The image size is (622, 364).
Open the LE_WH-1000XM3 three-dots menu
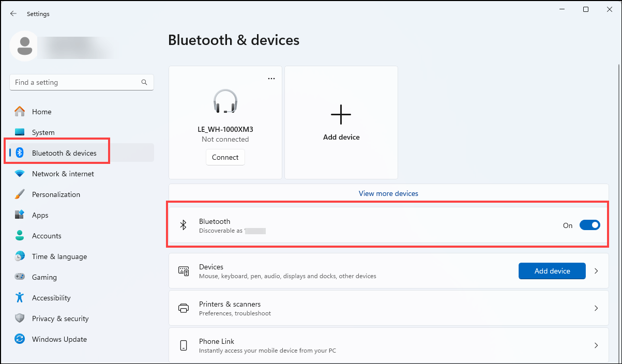coord(271,79)
